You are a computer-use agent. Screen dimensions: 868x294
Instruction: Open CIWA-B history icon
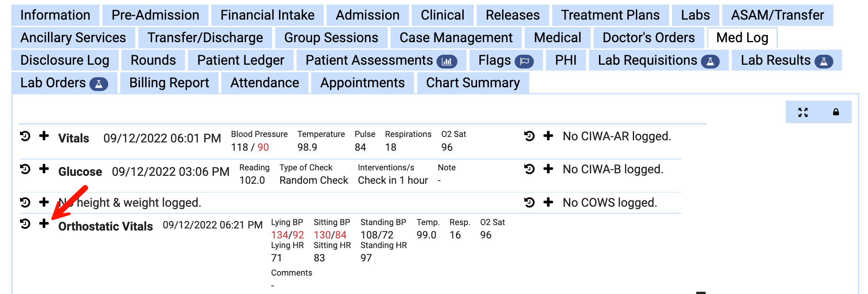pyautogui.click(x=529, y=169)
